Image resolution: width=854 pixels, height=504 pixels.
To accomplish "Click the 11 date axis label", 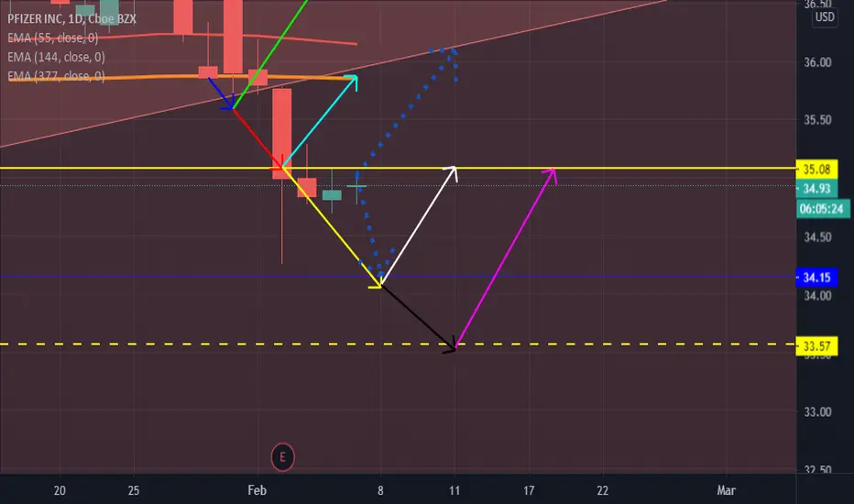I will [454, 490].
